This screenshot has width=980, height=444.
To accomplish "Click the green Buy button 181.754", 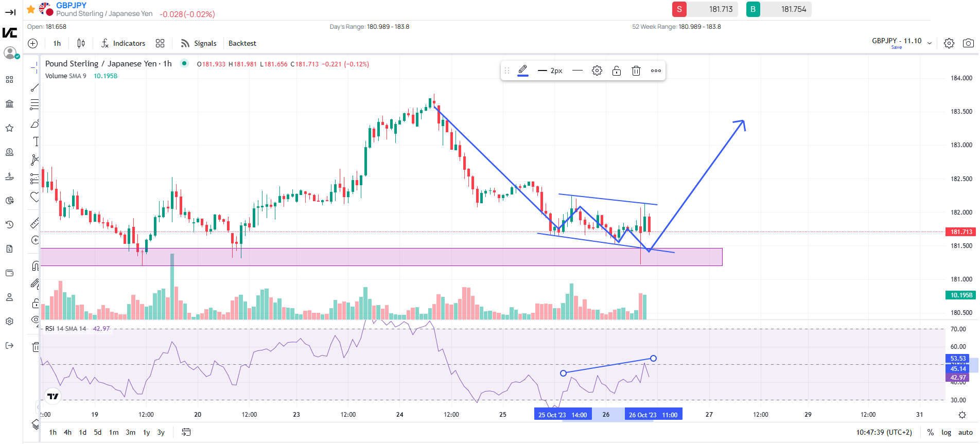I will tap(778, 9).
